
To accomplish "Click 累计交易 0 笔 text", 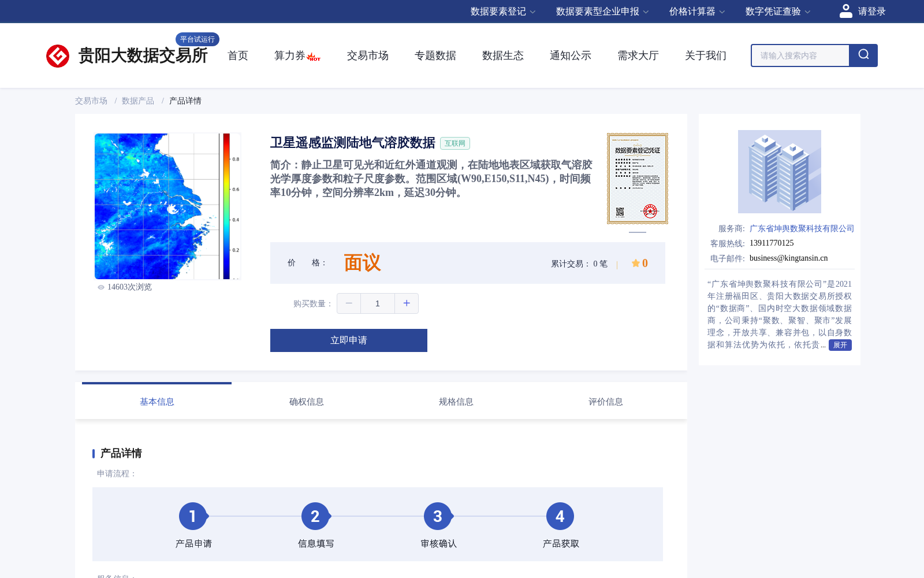I will (579, 264).
